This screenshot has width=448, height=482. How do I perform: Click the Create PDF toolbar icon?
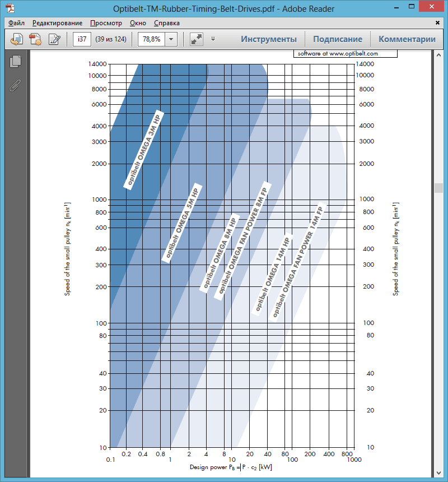click(36, 39)
